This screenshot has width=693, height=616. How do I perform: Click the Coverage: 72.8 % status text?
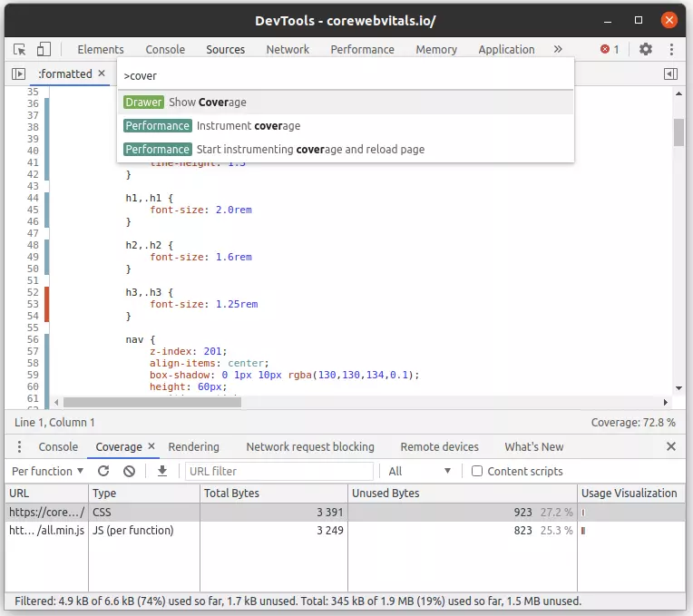633,423
